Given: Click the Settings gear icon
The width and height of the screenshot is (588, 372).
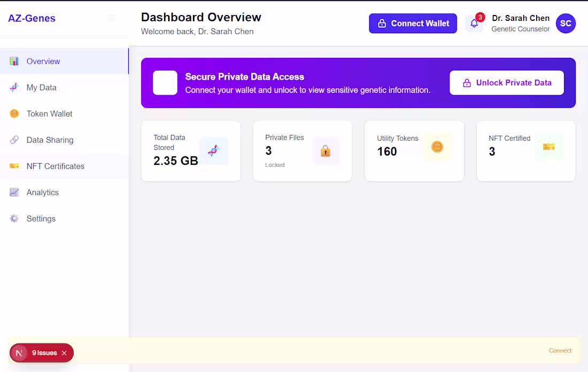Looking at the screenshot, I should tap(14, 218).
